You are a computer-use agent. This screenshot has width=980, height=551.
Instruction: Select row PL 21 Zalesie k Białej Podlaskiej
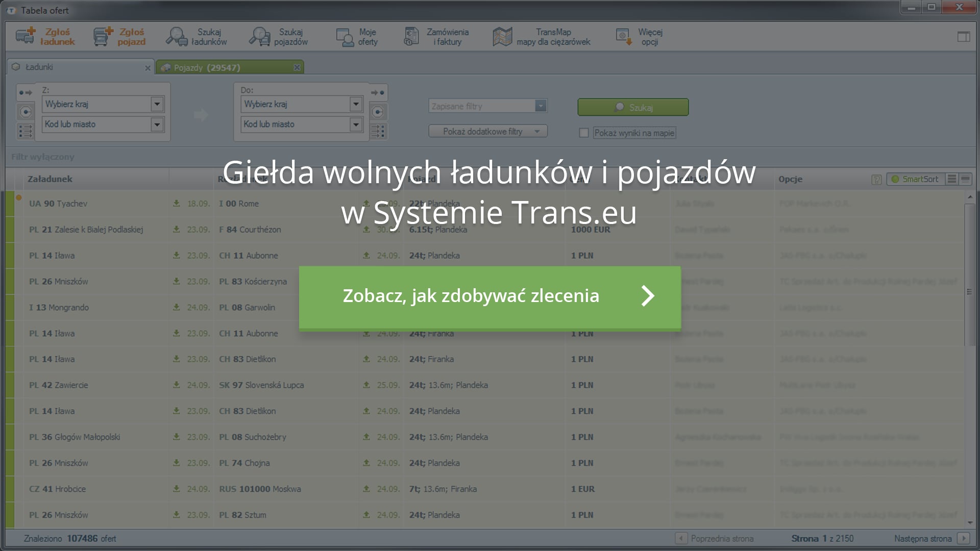pyautogui.click(x=485, y=230)
